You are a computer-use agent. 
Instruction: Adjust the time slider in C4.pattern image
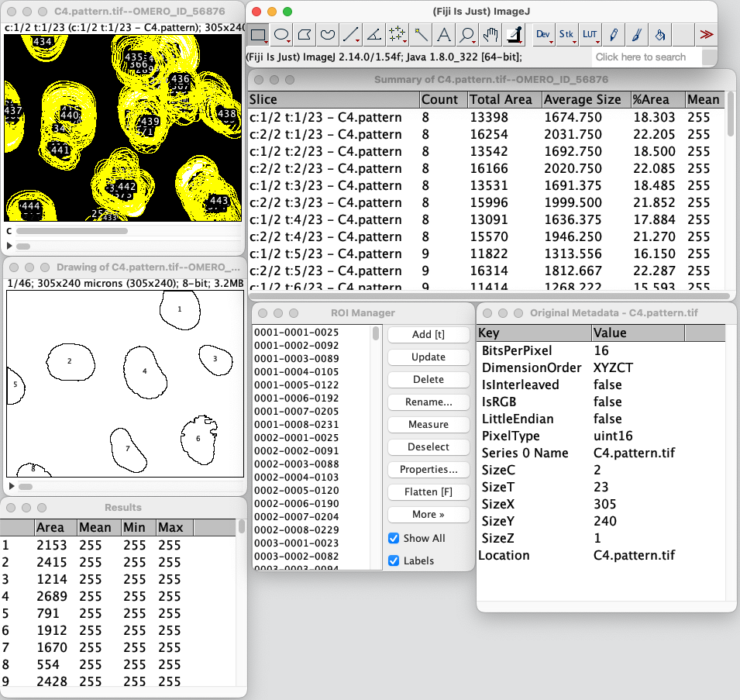23,247
